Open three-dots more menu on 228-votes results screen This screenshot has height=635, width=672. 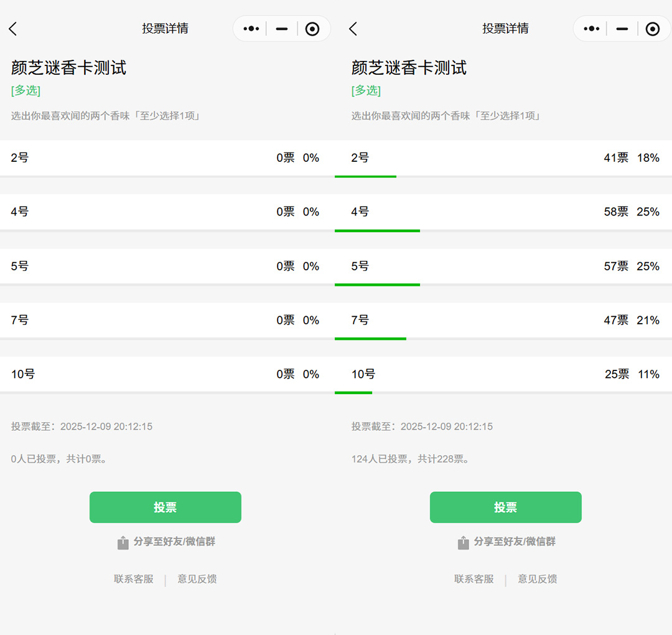click(x=591, y=29)
